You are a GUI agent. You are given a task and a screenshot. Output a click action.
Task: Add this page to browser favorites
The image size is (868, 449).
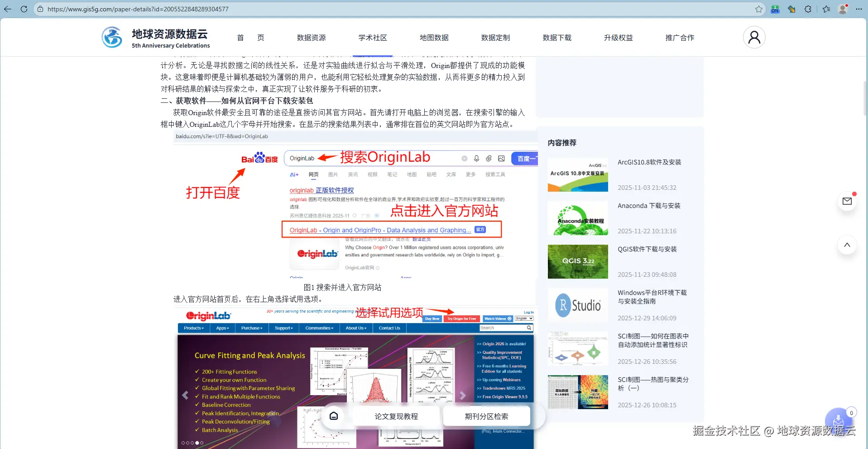[x=759, y=9]
